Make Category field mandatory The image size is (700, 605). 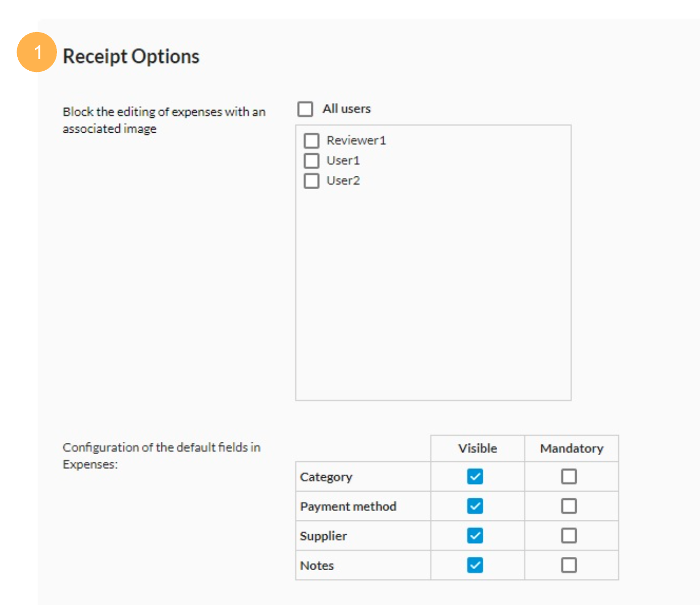[x=569, y=477]
